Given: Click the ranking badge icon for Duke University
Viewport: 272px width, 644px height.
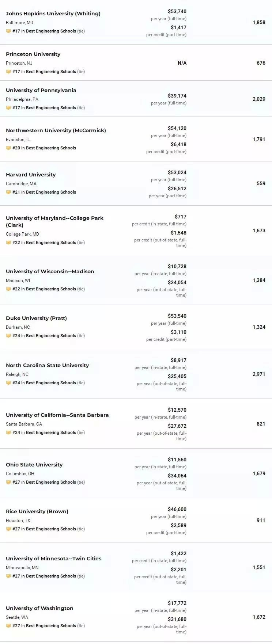Looking at the screenshot, I should click(x=8, y=336).
